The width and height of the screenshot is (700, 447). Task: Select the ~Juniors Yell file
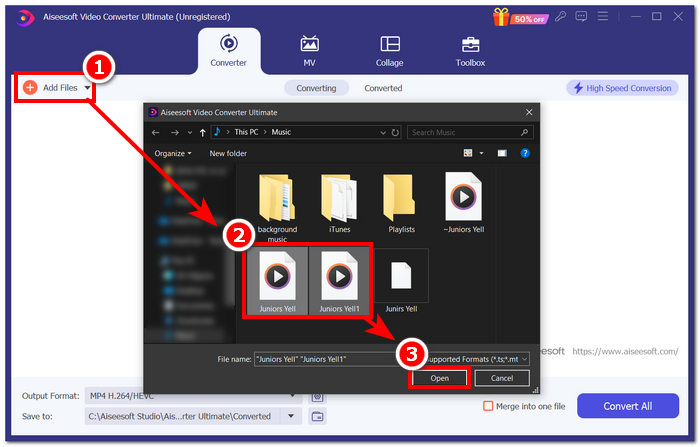click(x=463, y=203)
